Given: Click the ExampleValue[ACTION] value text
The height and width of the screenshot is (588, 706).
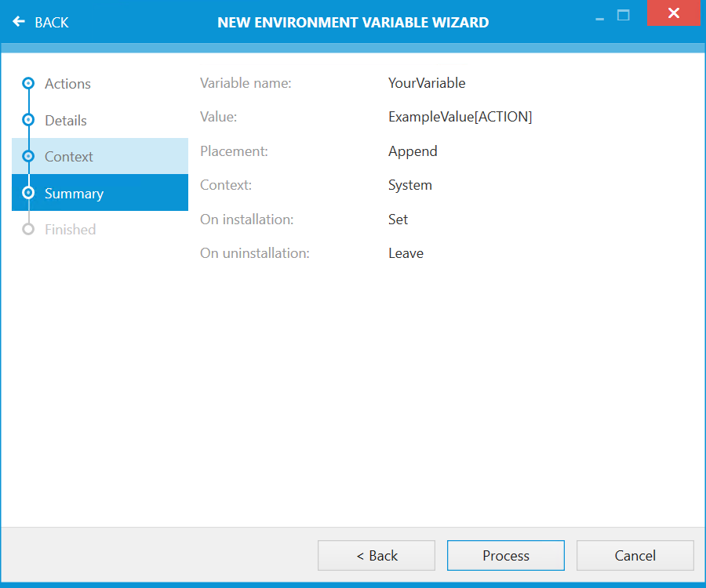Looking at the screenshot, I should tap(460, 117).
